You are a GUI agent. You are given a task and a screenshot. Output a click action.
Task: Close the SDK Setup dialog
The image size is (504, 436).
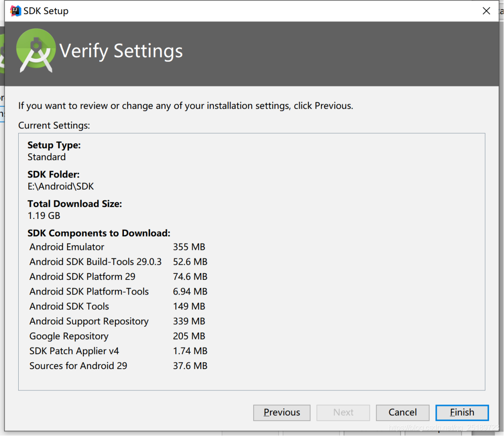486,11
